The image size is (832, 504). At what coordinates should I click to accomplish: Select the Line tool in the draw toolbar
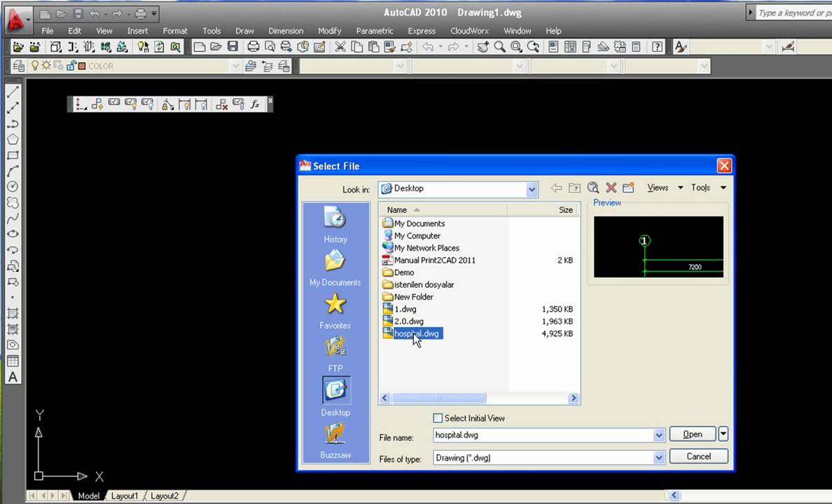tap(13, 92)
